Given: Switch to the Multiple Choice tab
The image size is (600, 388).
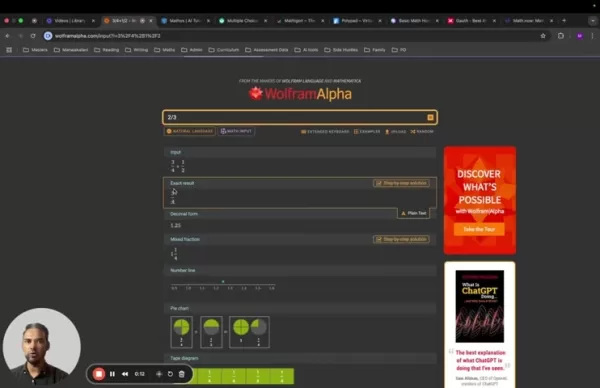Looking at the screenshot, I should pos(243,21).
